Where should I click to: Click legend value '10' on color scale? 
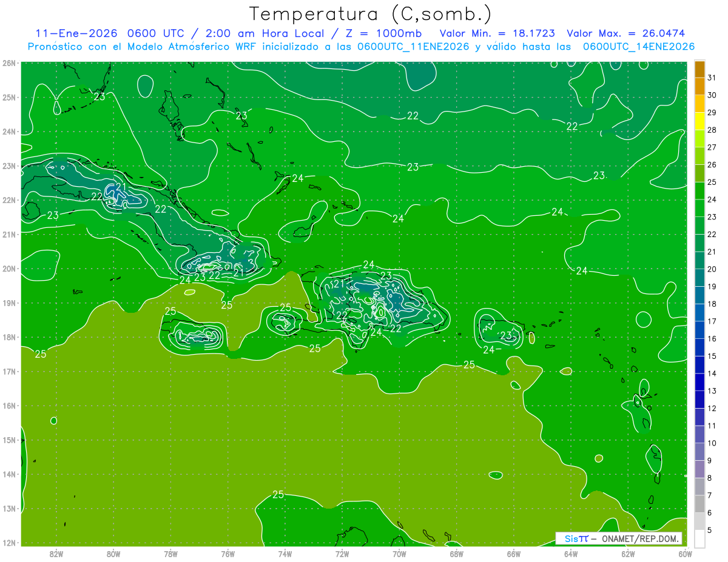coord(712,443)
